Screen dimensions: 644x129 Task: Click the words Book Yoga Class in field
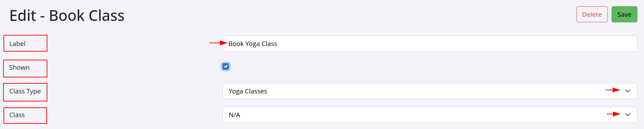tap(253, 44)
